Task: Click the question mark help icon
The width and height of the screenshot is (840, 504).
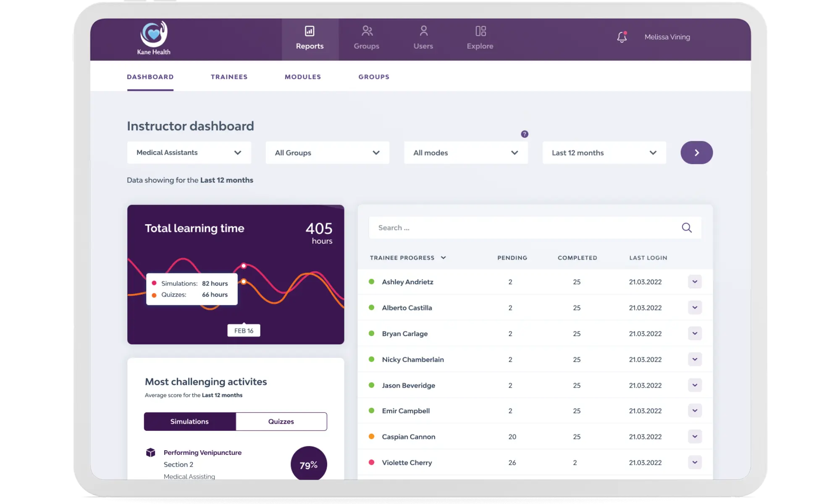Action: tap(525, 134)
